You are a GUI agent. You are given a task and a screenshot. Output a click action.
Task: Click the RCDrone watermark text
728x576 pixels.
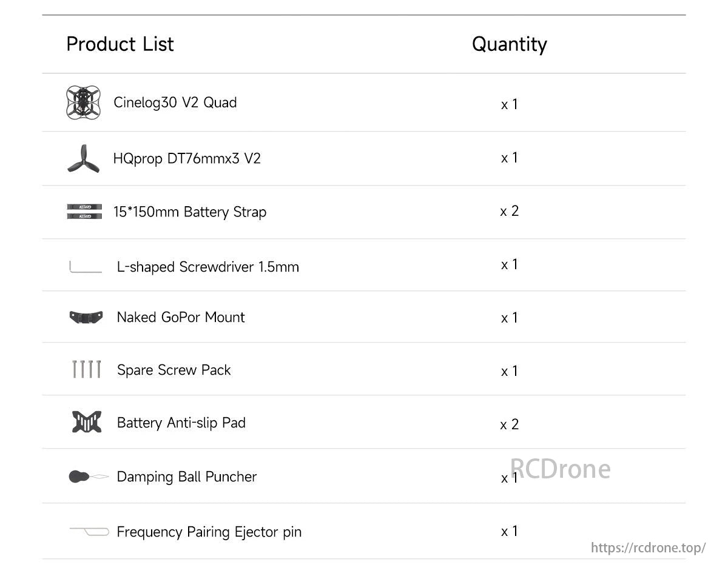560,469
